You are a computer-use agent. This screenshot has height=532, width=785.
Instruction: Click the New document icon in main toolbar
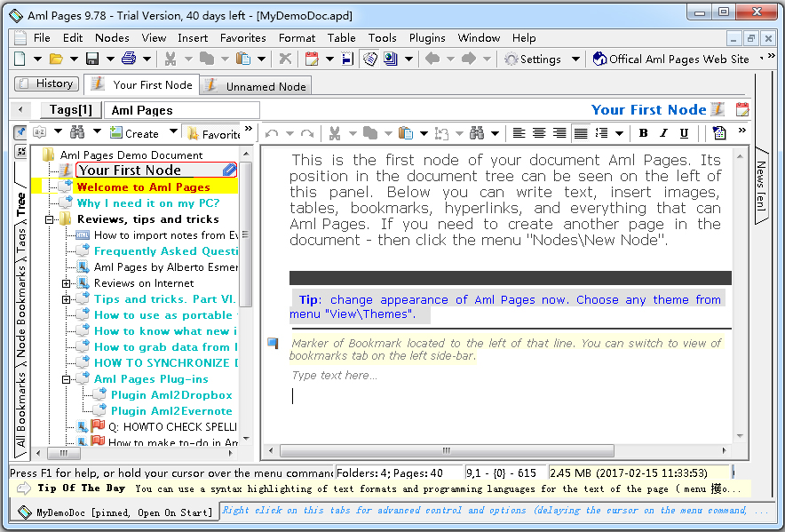click(x=20, y=60)
